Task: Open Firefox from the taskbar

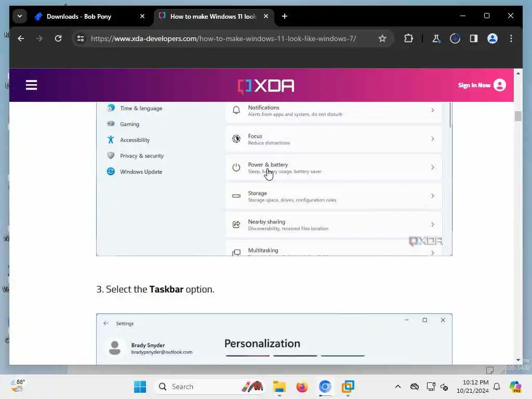Action: (x=302, y=387)
